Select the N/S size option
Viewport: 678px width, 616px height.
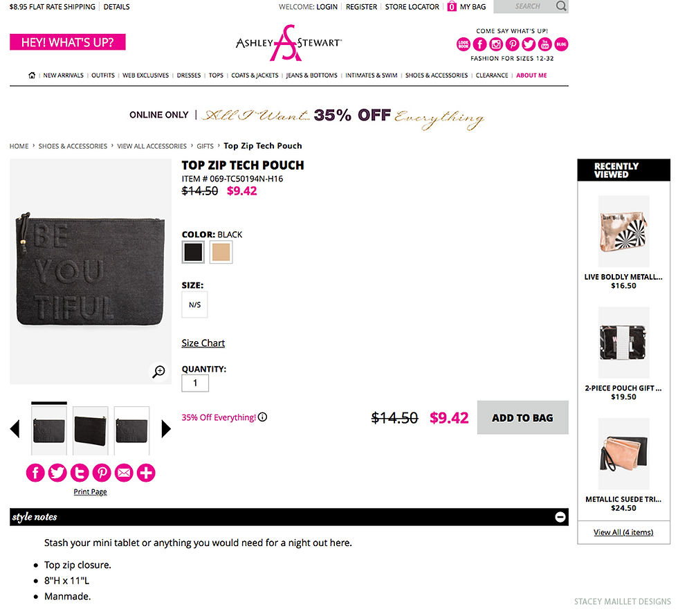(194, 305)
